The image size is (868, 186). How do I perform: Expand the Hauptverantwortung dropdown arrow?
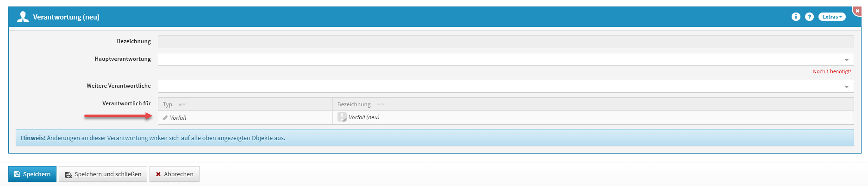pyautogui.click(x=846, y=60)
